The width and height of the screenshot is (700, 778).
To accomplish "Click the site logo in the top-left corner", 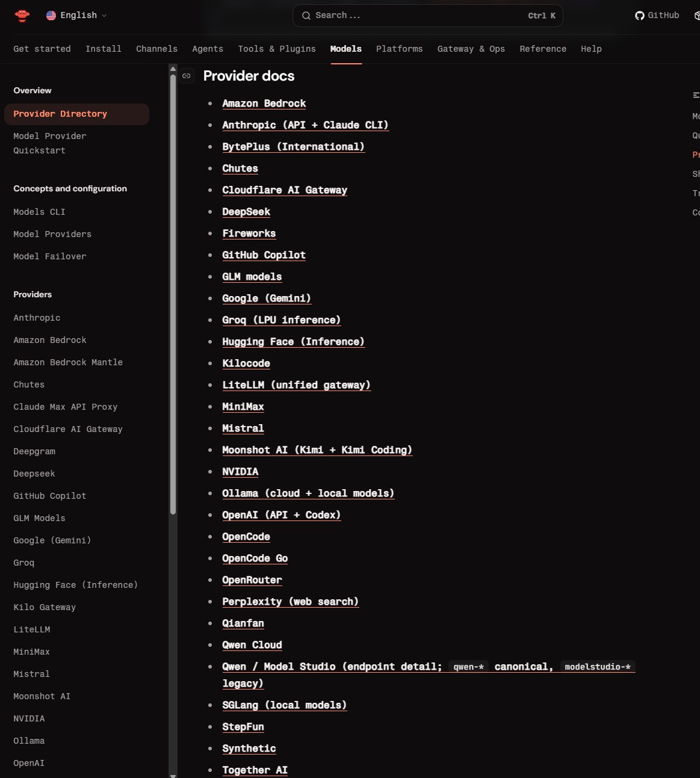I will pyautogui.click(x=22, y=16).
